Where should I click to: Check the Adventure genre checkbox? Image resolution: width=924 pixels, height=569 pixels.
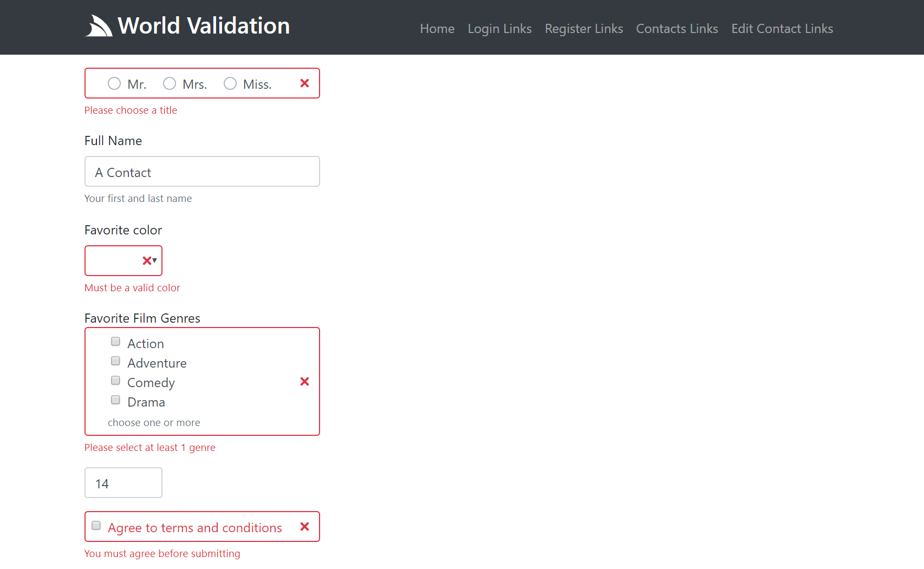[115, 361]
